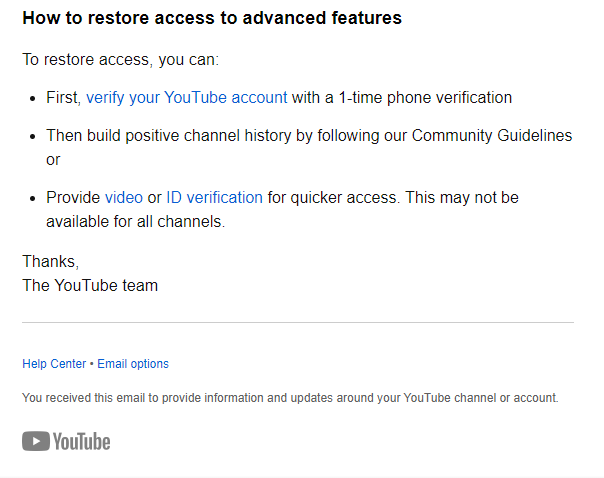Select the How to restore access heading
This screenshot has height=478, width=604.
coord(212,18)
